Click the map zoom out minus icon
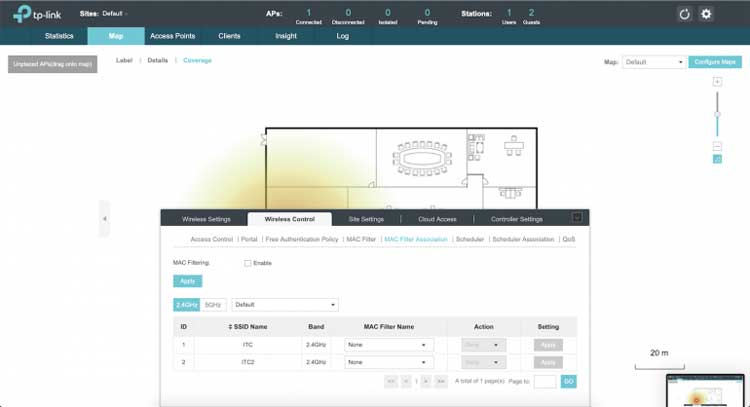Image resolution: width=750 pixels, height=407 pixels. click(717, 146)
